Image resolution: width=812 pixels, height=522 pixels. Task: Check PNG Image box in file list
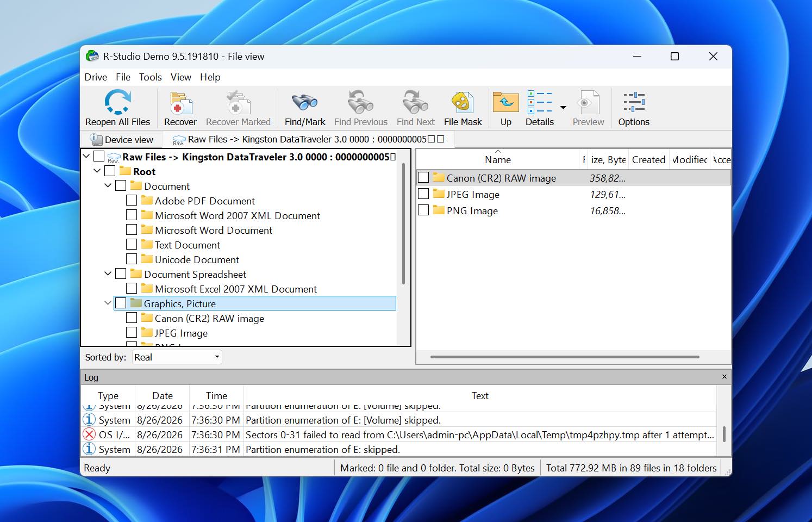pos(423,210)
